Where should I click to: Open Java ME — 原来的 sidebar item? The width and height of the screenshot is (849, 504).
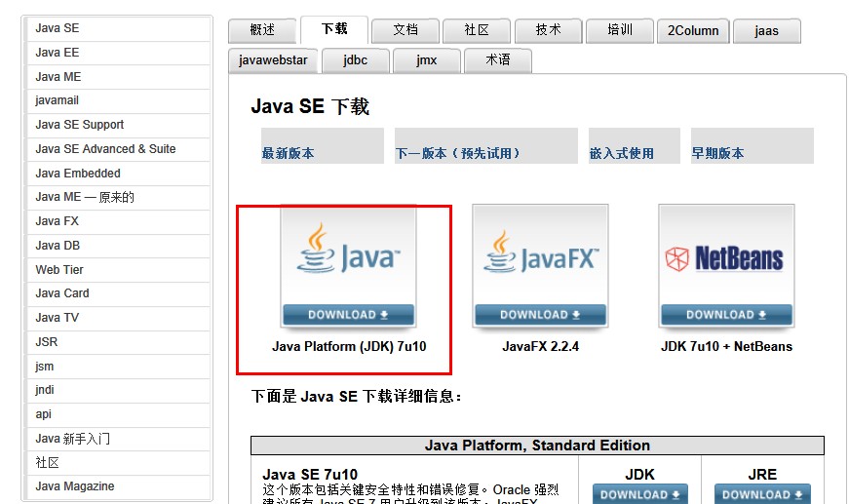(118, 197)
